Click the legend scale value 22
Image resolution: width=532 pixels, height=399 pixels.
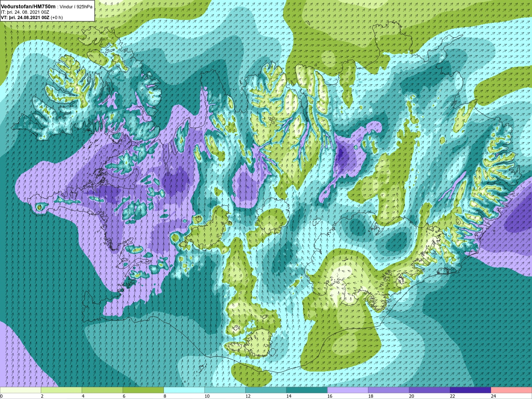click(x=453, y=396)
